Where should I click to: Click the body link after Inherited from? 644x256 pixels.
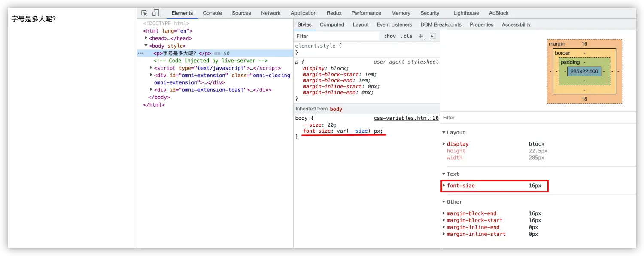pos(336,109)
